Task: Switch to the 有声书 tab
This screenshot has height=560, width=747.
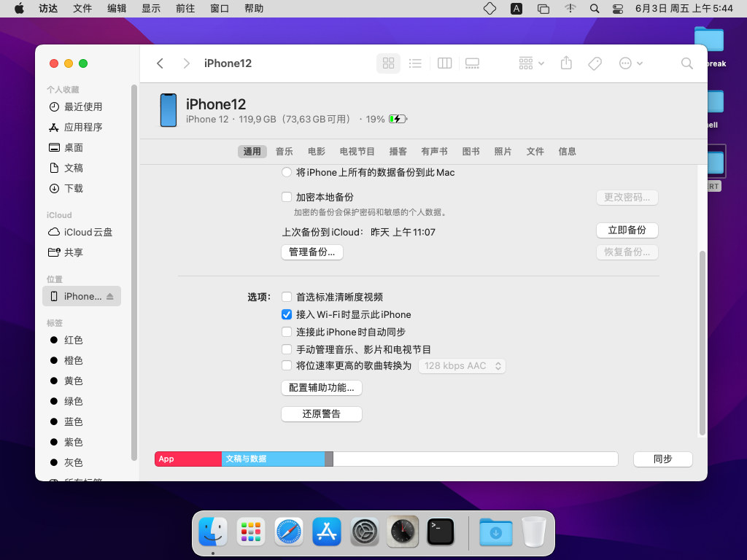Action: (x=434, y=152)
